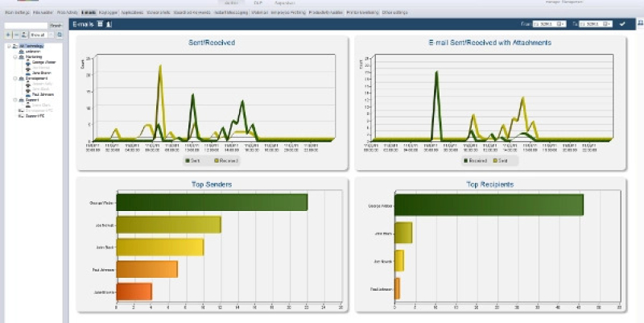Open the Show all dropdown arrow
This screenshot has width=644, height=323.
click(52, 35)
